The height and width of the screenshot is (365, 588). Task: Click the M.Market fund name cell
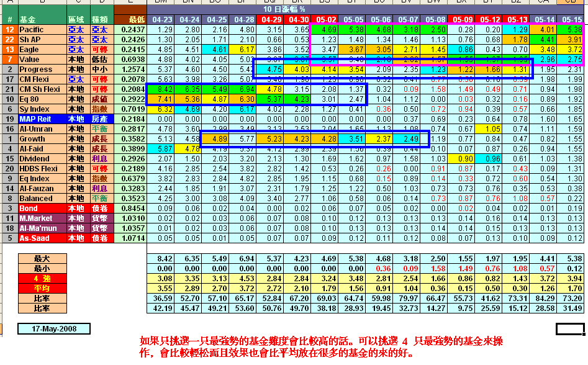42,218
